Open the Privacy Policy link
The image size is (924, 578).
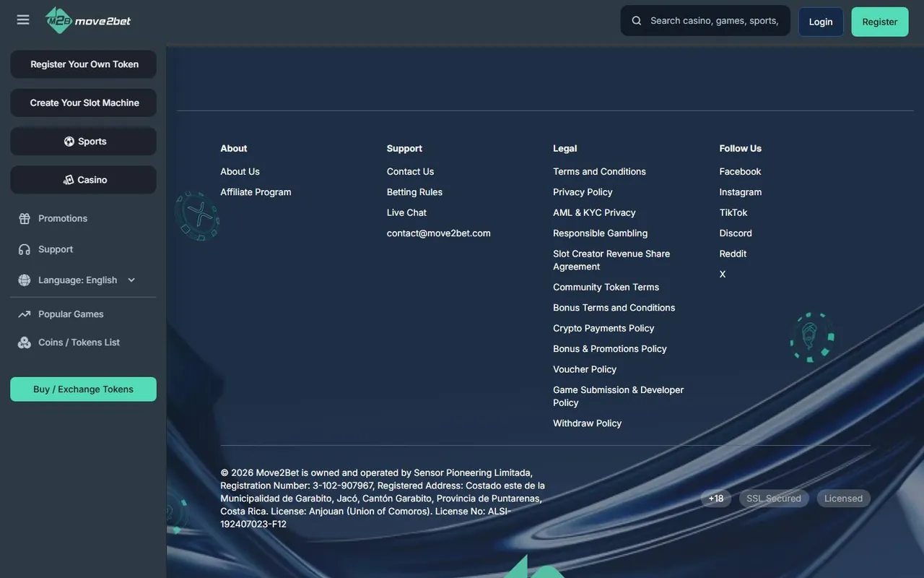pos(583,192)
